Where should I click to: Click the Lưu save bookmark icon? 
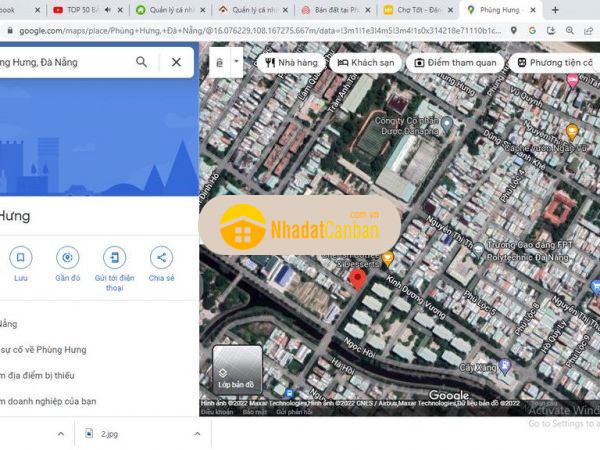[20, 257]
